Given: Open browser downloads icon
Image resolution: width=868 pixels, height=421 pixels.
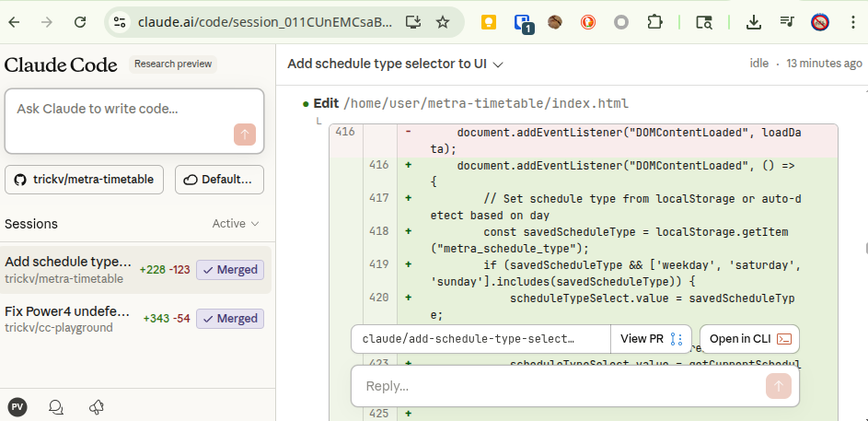Looking at the screenshot, I should 753,22.
